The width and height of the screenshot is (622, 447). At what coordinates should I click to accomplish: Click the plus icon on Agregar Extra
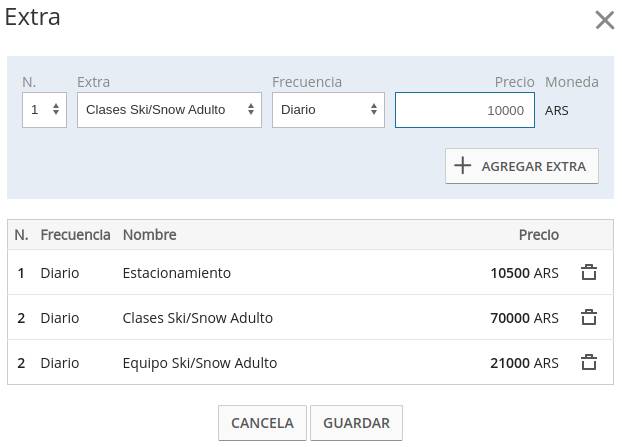(462, 166)
